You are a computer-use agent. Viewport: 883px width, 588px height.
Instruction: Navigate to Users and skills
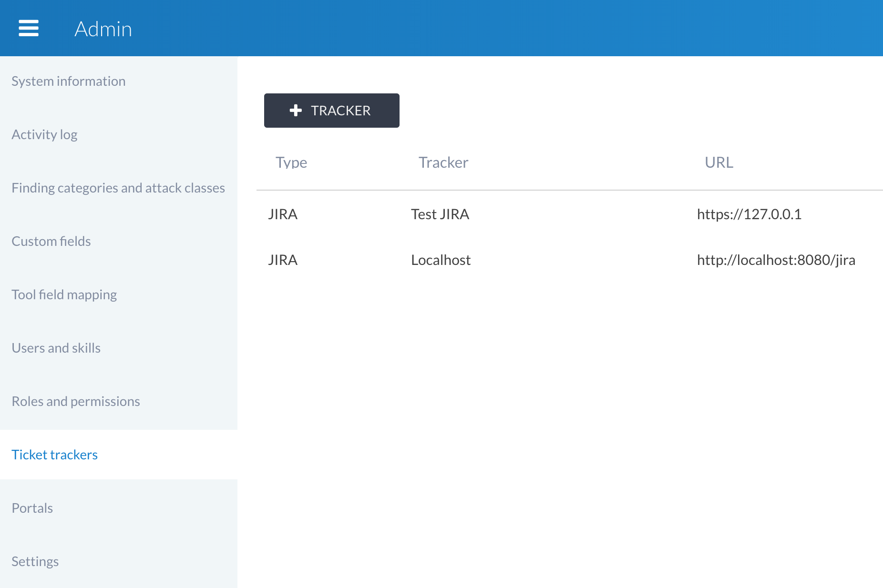click(x=56, y=348)
